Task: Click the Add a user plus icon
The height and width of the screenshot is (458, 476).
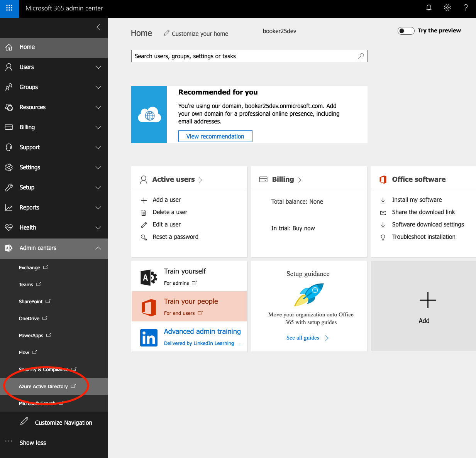Action: click(144, 200)
